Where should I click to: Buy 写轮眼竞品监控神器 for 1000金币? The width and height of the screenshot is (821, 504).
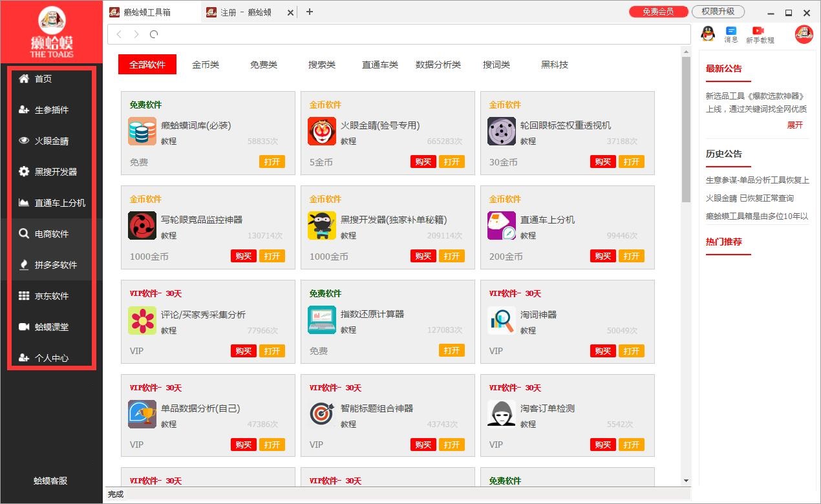click(x=244, y=257)
